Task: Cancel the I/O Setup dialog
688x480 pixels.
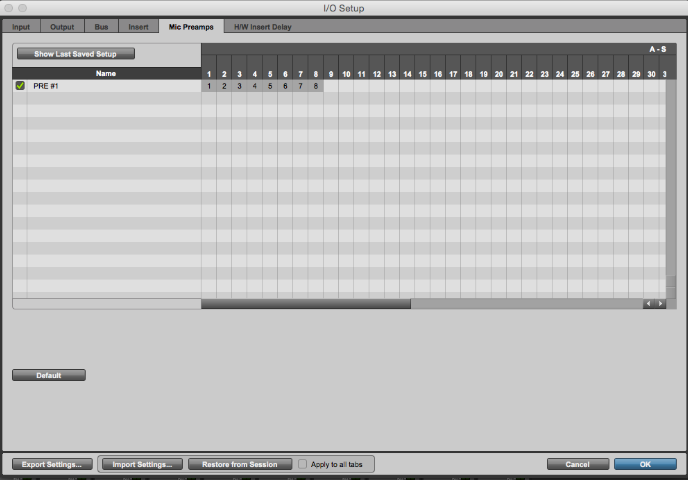Action: click(578, 464)
